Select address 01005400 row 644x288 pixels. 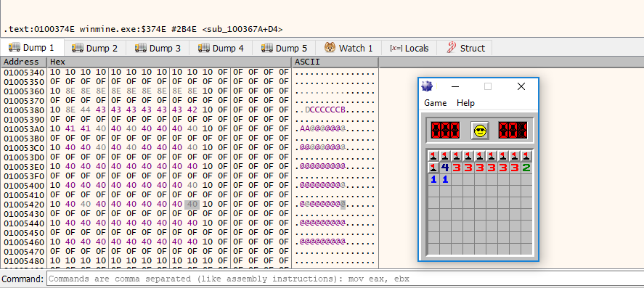pos(189,186)
